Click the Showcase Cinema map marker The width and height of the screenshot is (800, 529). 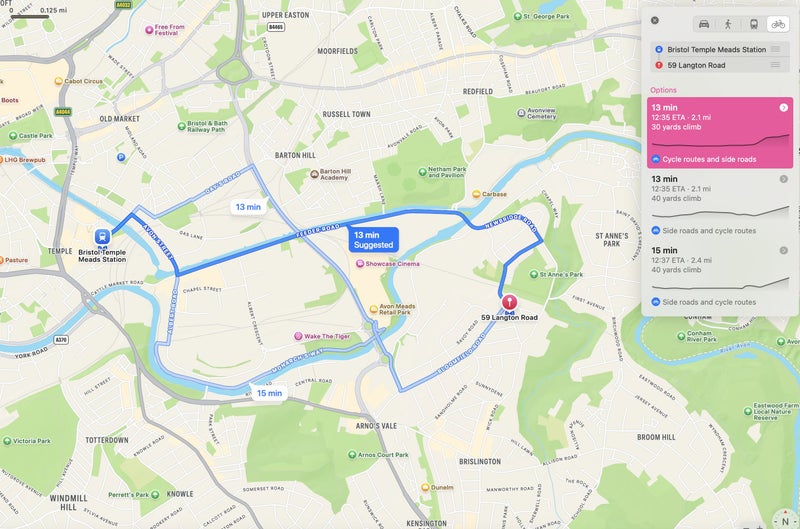(x=360, y=264)
